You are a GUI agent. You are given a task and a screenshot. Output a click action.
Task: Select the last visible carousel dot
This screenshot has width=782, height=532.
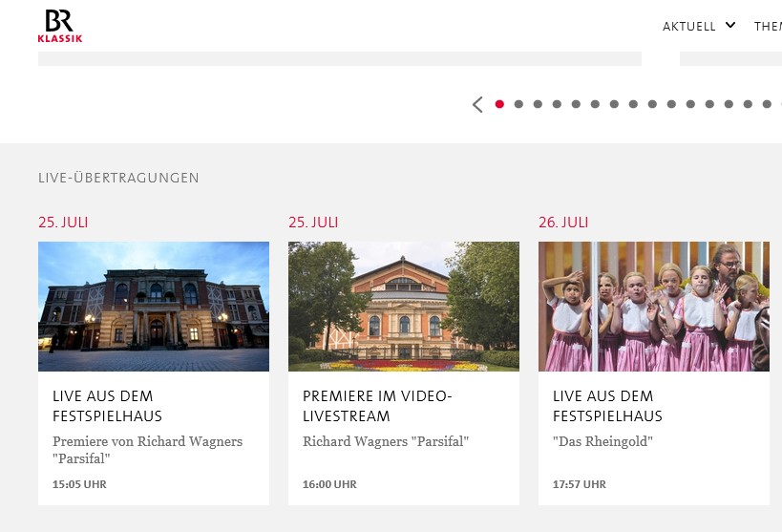767,104
